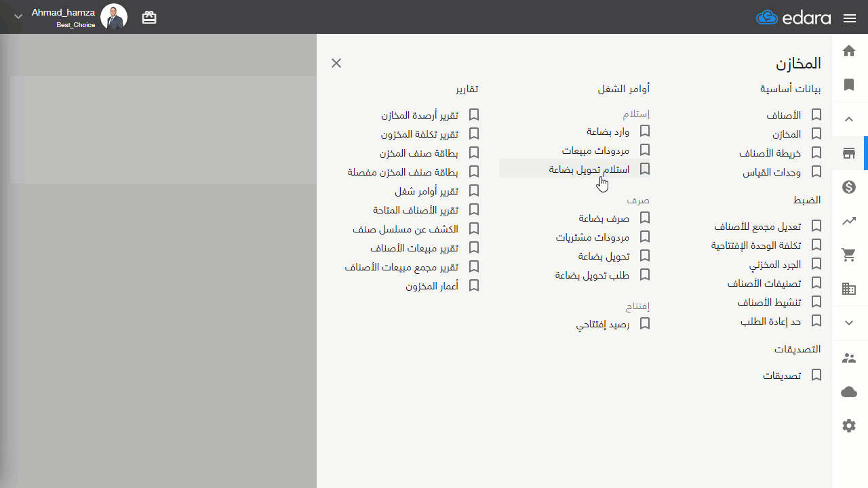Image resolution: width=868 pixels, height=488 pixels.
Task: Open تقرير مجمع مبيعات الأصناف
Action: (x=401, y=267)
